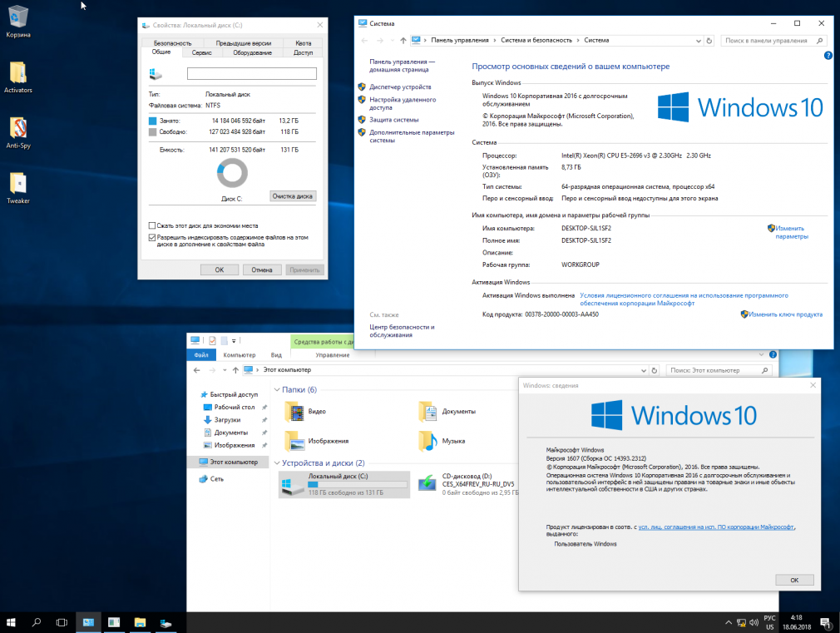Open the Hardware (Оборудование) tab

point(252,52)
